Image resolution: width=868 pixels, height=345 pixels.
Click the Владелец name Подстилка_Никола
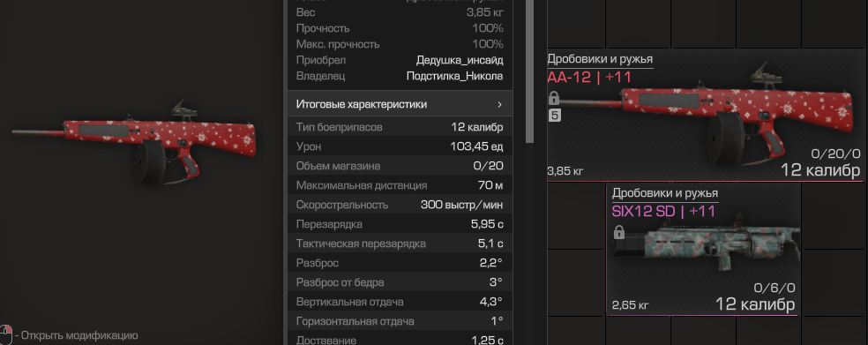(x=454, y=76)
